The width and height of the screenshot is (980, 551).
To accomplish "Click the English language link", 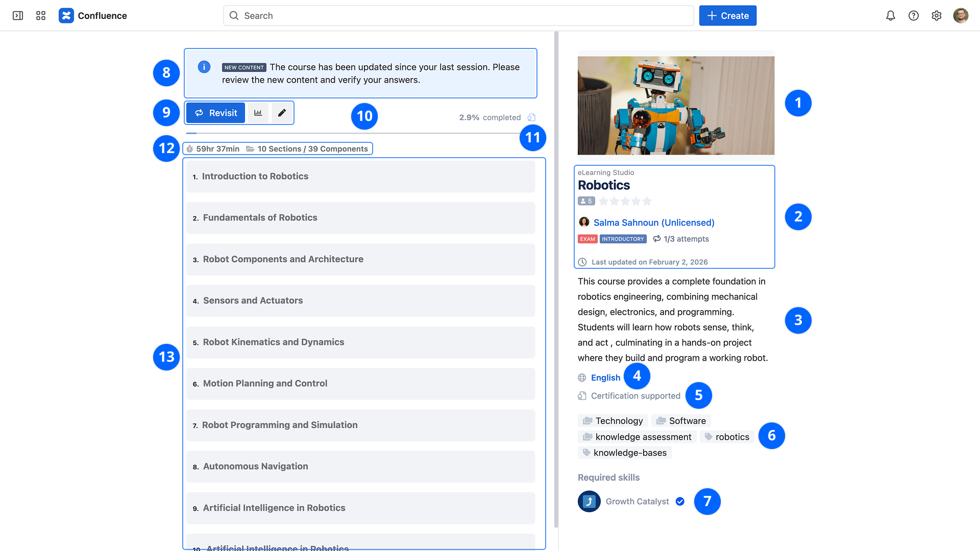I will click(x=605, y=378).
